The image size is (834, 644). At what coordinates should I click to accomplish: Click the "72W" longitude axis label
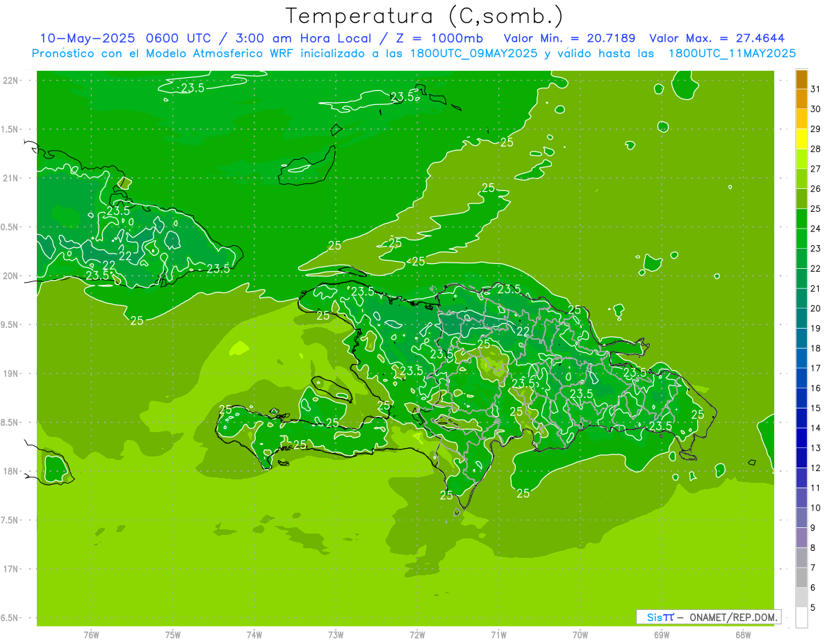coord(418,635)
